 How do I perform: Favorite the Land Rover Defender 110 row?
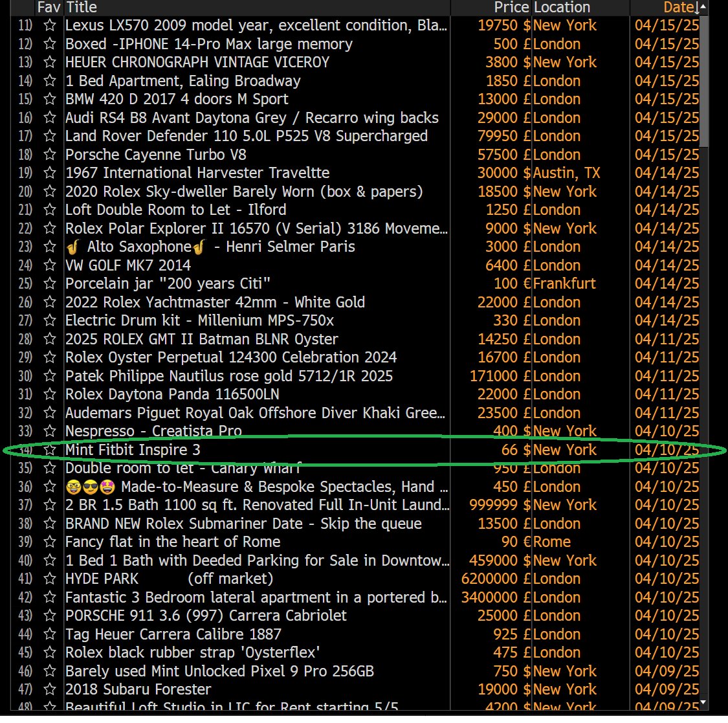coord(50,136)
